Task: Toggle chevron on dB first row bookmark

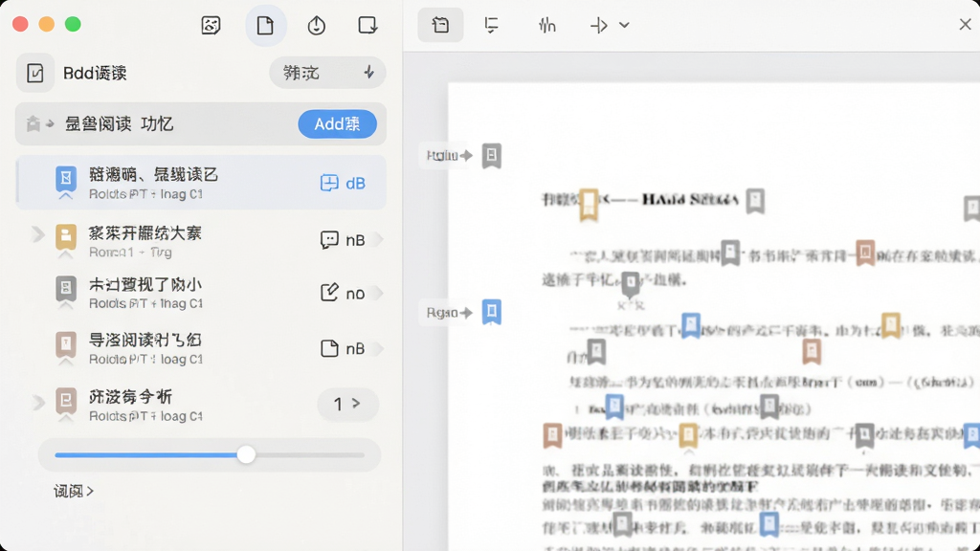Action: (66, 196)
